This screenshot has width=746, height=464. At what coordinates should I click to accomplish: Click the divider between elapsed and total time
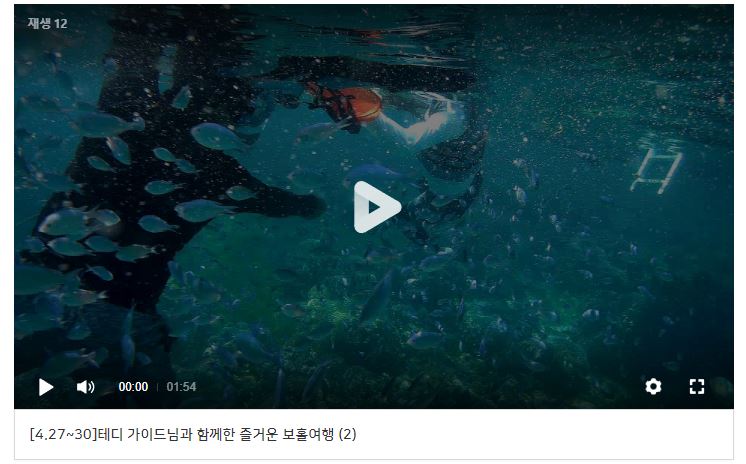tap(157, 387)
